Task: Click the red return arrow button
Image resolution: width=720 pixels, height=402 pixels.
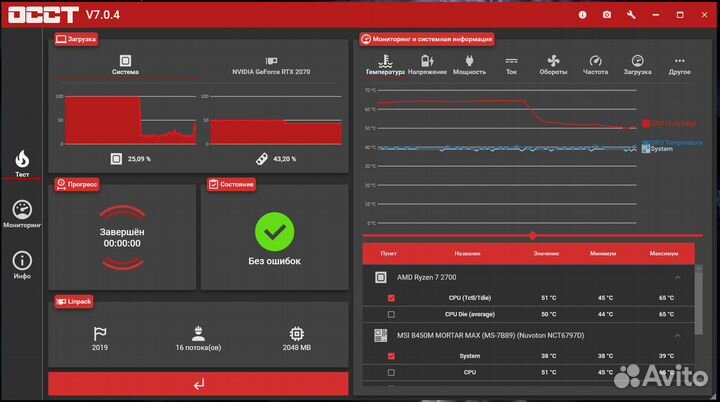Action: [x=198, y=384]
